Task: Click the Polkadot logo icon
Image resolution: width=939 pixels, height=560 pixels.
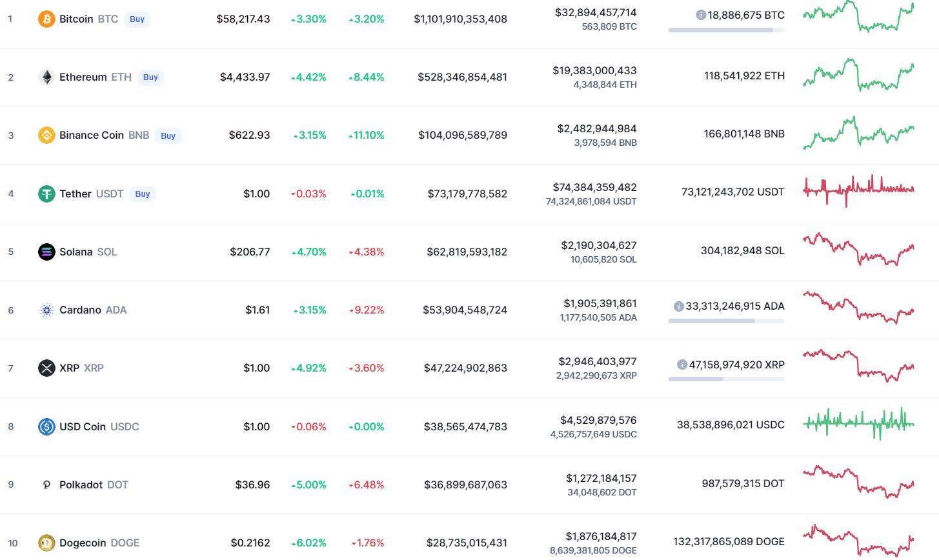Action: (x=46, y=485)
